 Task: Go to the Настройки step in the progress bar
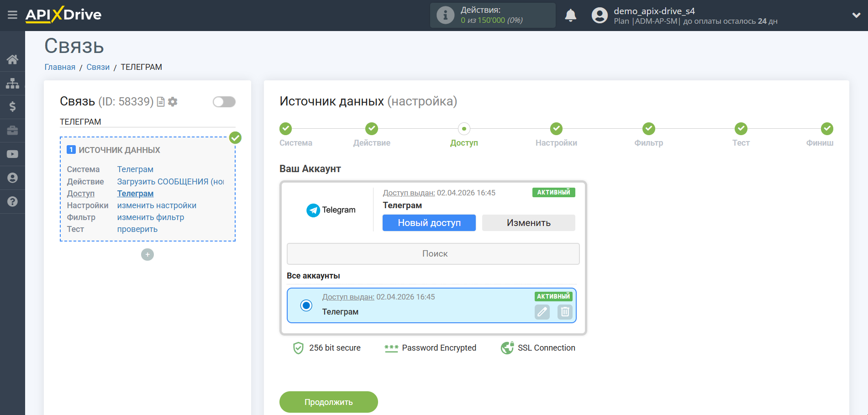[x=556, y=129]
